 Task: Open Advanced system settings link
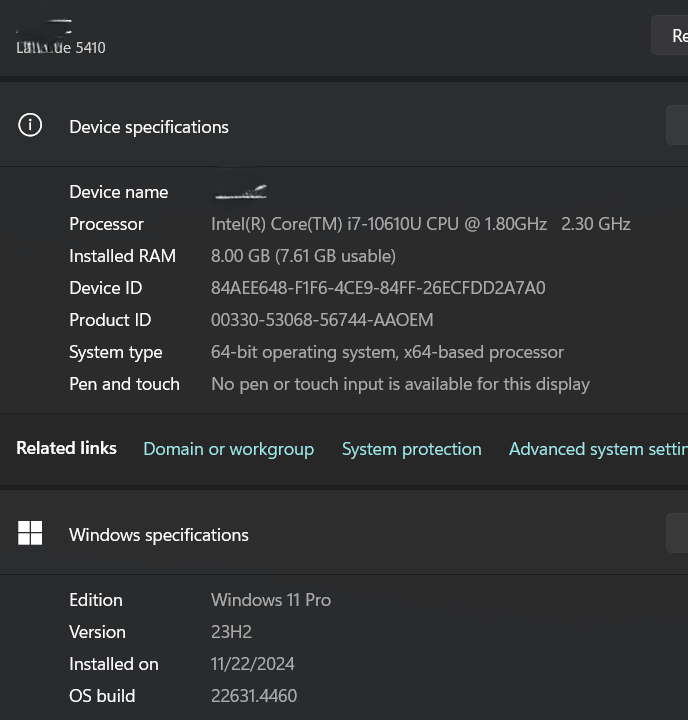[598, 449]
